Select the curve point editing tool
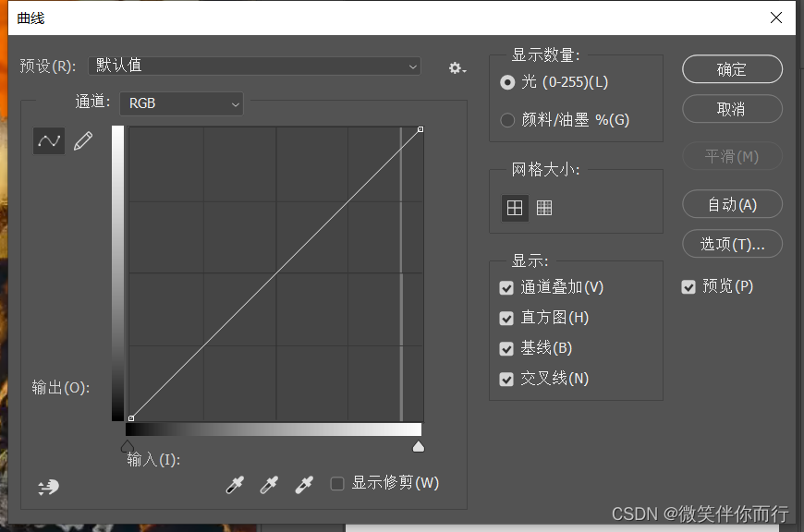The height and width of the screenshot is (532, 804). 49,141
